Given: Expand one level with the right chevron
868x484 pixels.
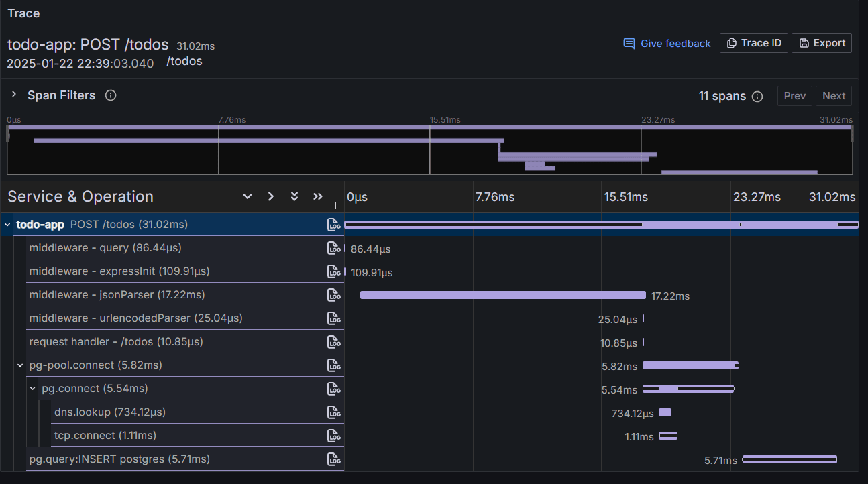Looking at the screenshot, I should point(270,196).
